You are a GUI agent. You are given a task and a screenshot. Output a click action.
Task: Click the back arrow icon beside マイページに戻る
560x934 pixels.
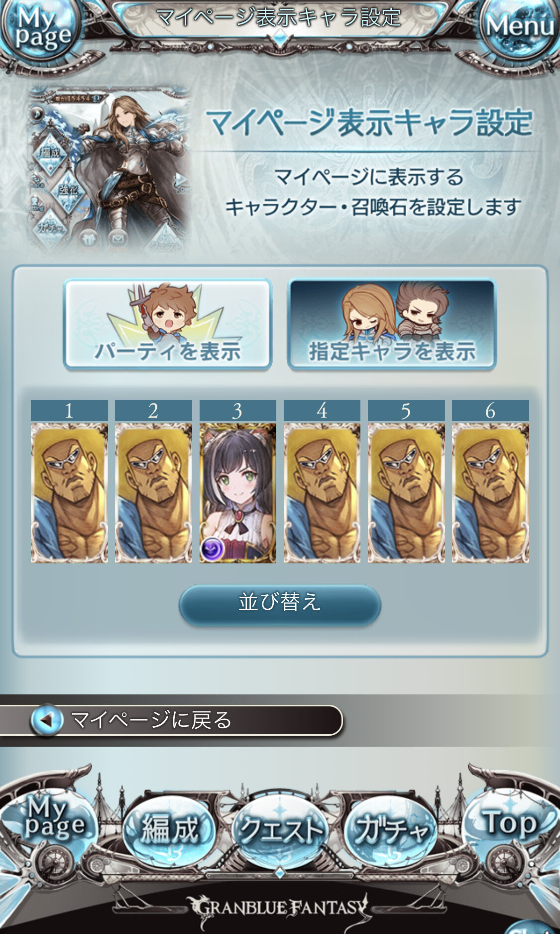point(47,720)
